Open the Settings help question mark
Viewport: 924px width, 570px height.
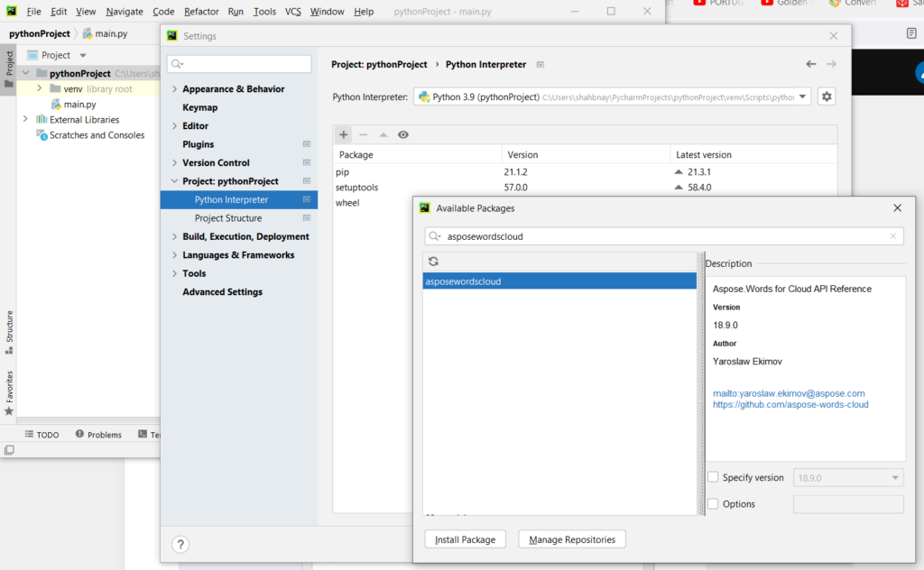[x=180, y=545]
